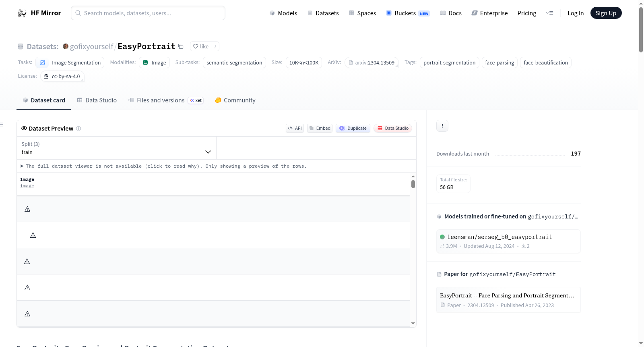Image resolution: width=644 pixels, height=347 pixels.
Task: Click the Sign Up button
Action: [606, 13]
